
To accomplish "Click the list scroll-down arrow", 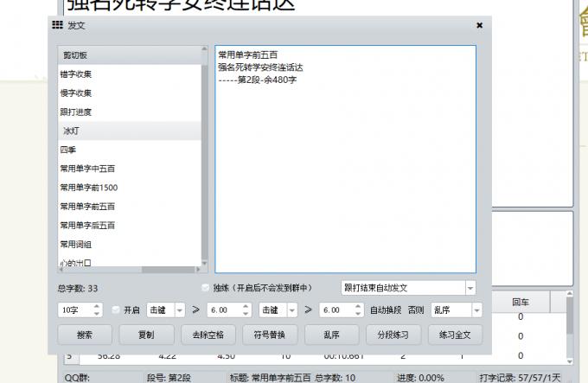I will [x=204, y=263].
